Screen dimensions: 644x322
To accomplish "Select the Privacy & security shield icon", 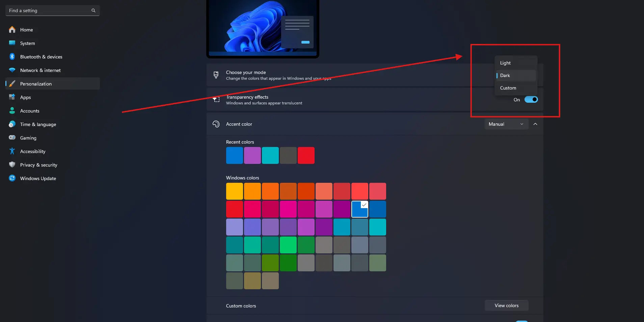I will pos(12,165).
